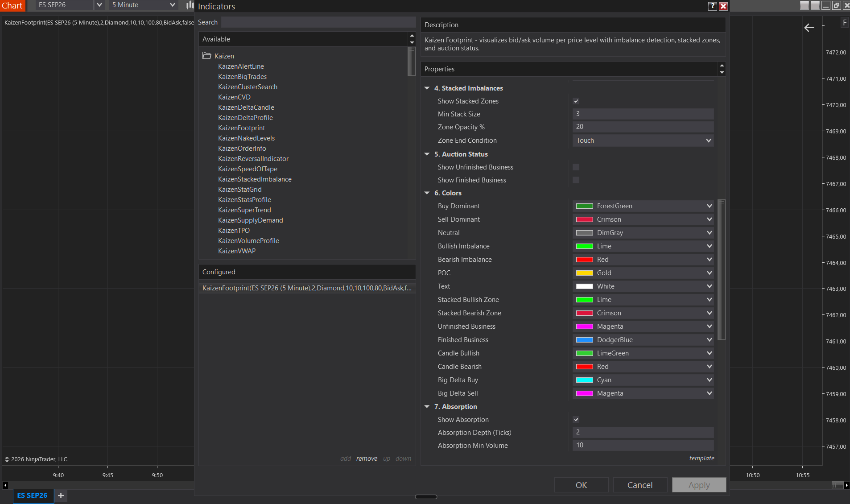Click the Chart menu label
This screenshot has height=504, width=850.
[12, 5]
